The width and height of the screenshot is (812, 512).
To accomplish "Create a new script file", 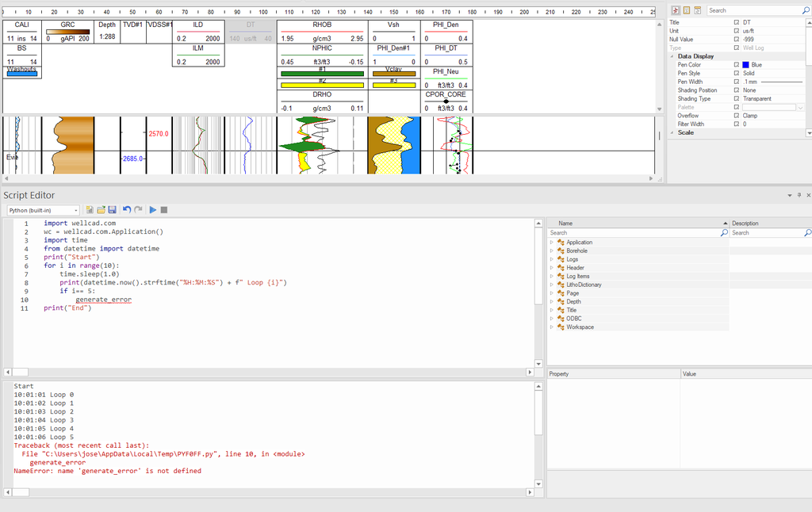I will coord(90,210).
